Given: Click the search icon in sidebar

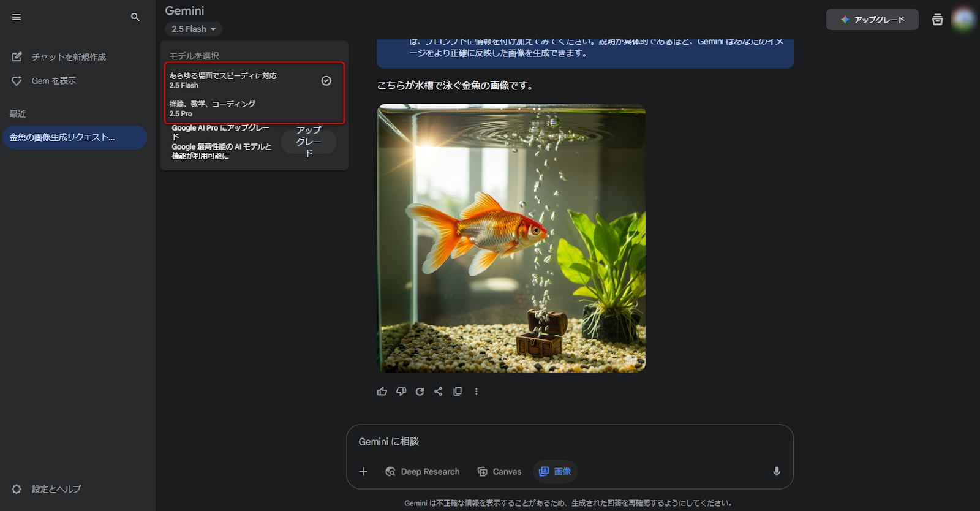Looking at the screenshot, I should click(135, 17).
